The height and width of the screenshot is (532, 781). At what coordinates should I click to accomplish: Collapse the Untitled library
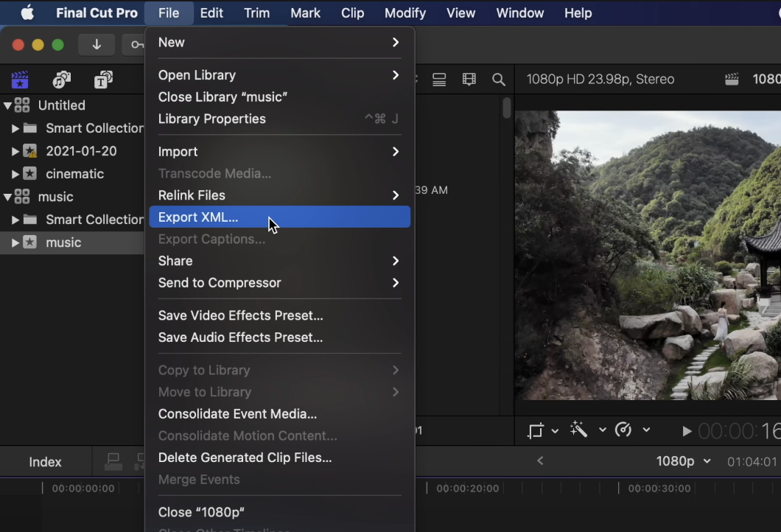click(x=7, y=105)
